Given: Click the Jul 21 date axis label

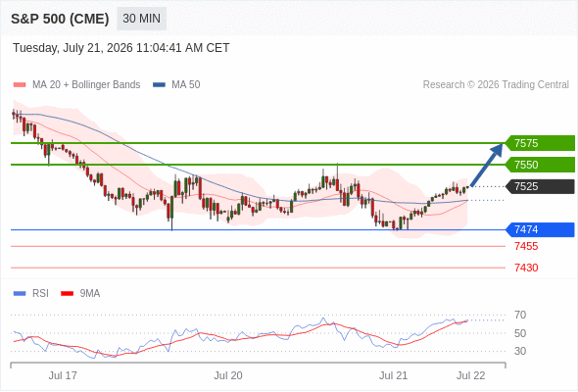Looking at the screenshot, I should [x=393, y=375].
